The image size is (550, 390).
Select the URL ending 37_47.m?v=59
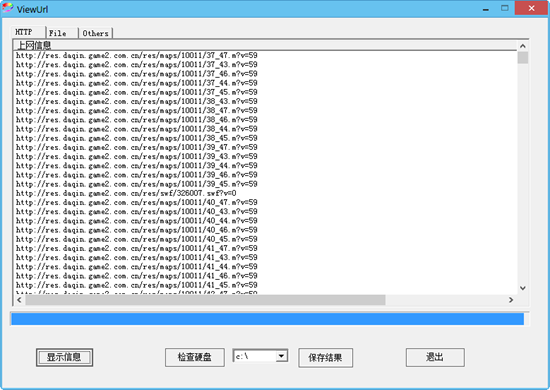136,55
